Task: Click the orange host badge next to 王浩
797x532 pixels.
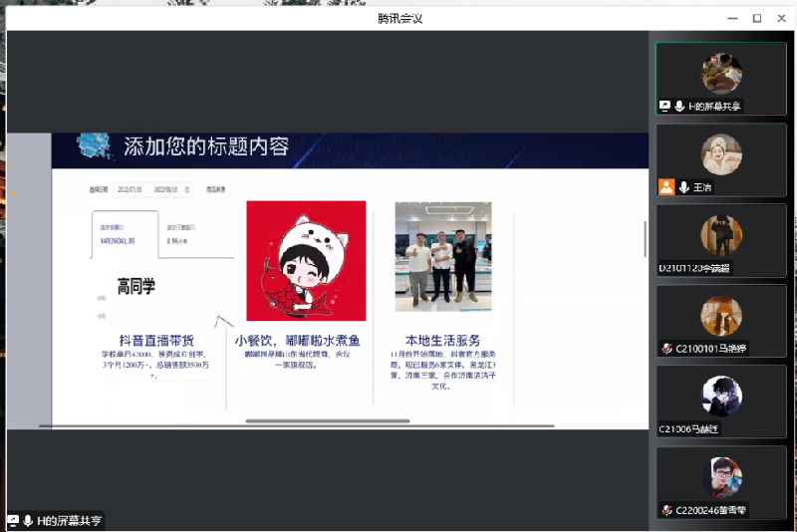Action: pos(666,186)
